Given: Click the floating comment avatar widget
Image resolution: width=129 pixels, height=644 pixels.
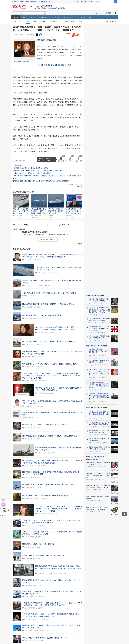Looking at the screenshot, I should 4,504.
